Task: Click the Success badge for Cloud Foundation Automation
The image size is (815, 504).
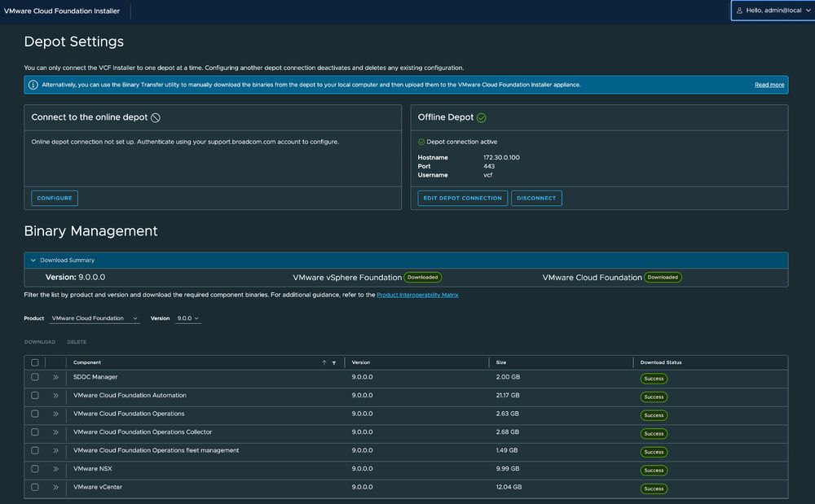Action: click(x=654, y=397)
